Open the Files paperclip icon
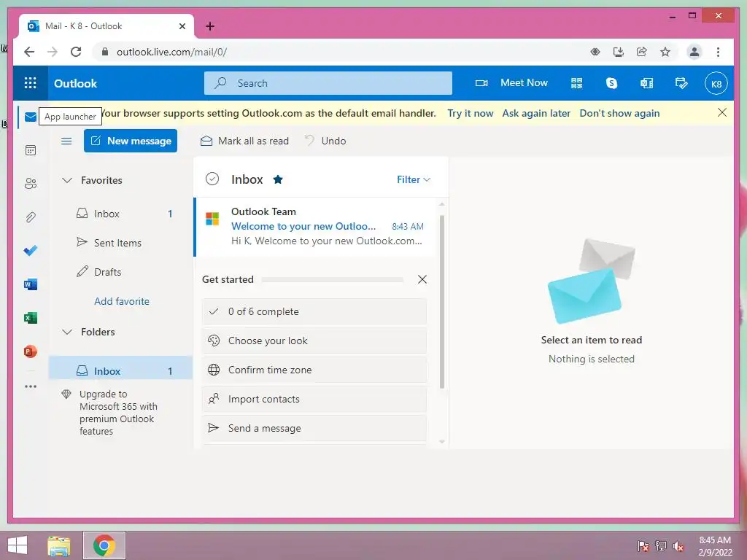Image resolution: width=747 pixels, height=560 pixels. tap(31, 217)
